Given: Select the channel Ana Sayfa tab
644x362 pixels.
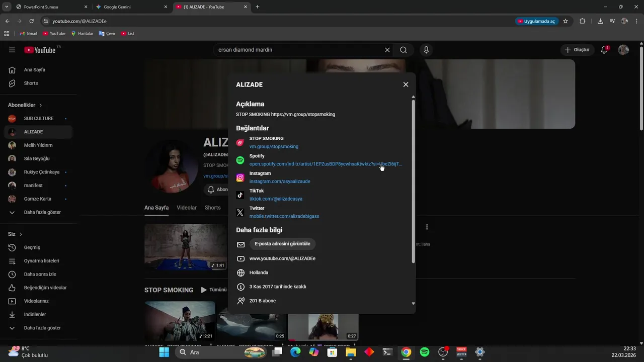Looking at the screenshot, I should coord(156,208).
